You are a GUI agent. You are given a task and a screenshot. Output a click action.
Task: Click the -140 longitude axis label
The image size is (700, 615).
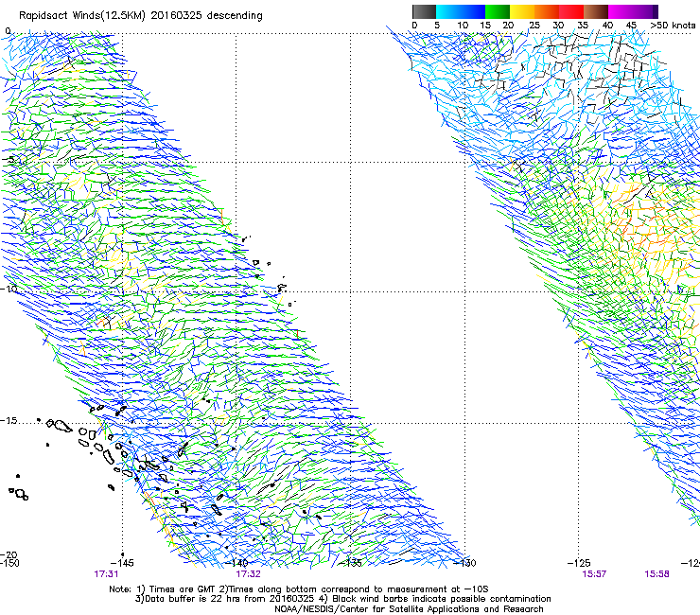click(x=236, y=563)
